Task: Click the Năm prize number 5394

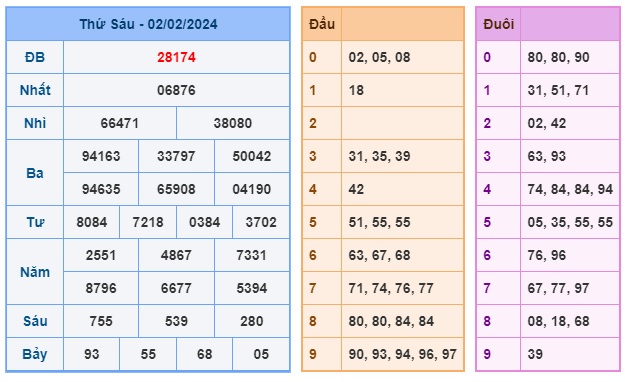Action: [252, 288]
